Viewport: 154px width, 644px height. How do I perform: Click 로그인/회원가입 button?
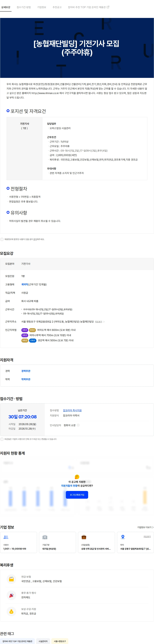[x=77, y=495]
